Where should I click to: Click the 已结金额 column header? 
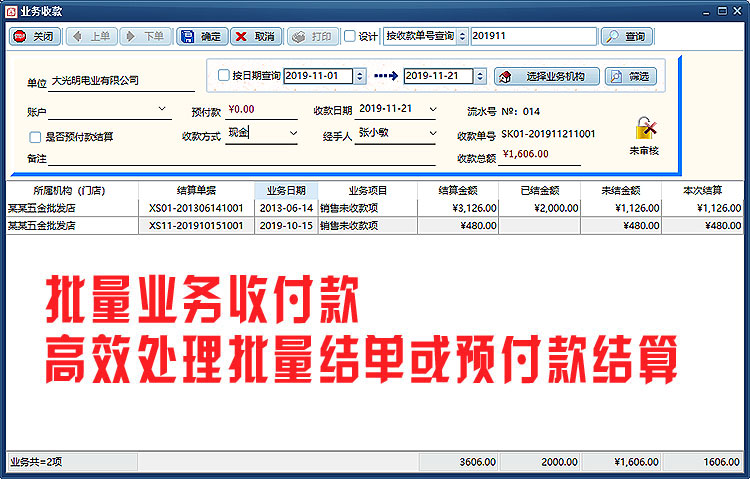(540, 190)
